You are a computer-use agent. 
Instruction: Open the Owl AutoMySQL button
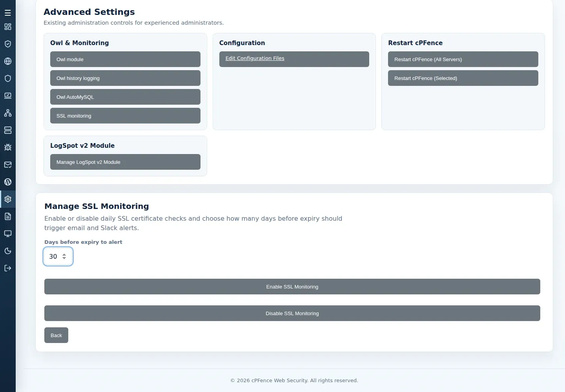[x=125, y=97]
